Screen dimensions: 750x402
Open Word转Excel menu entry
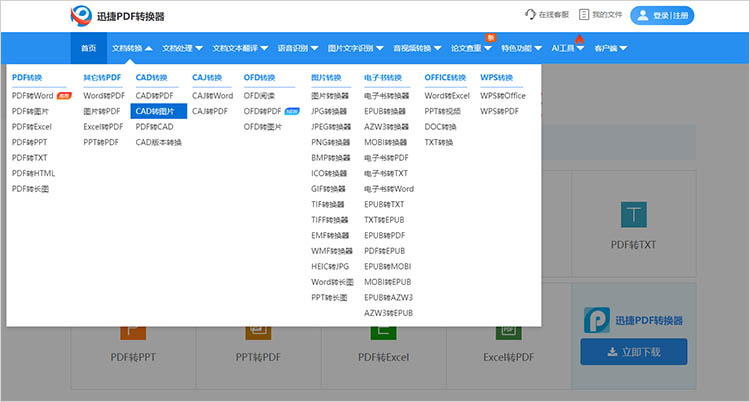pyautogui.click(x=447, y=96)
